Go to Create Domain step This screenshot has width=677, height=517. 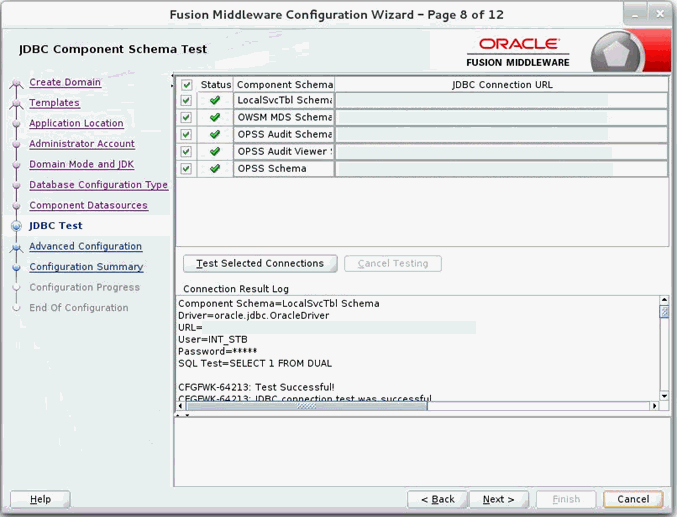[x=65, y=82]
